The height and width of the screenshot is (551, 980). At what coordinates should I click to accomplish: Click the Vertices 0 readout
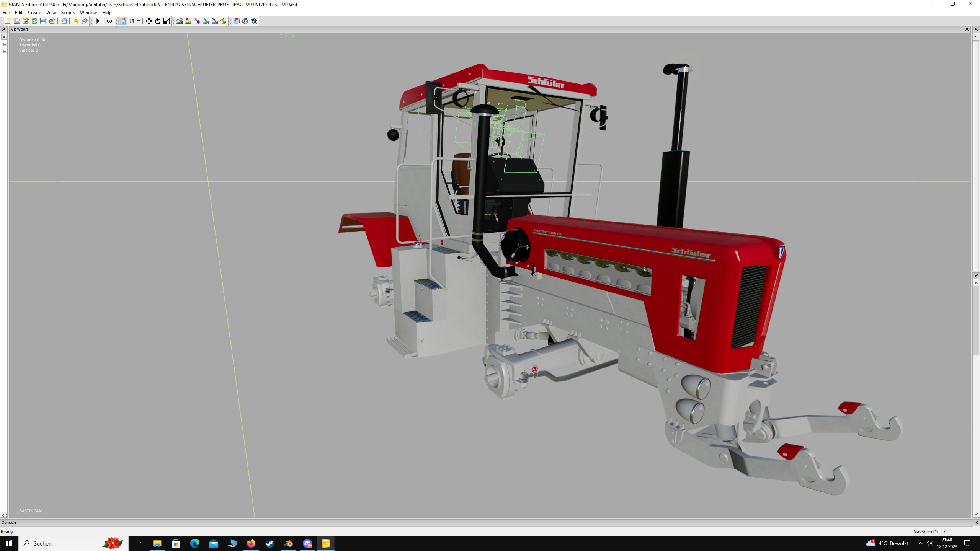click(28, 51)
